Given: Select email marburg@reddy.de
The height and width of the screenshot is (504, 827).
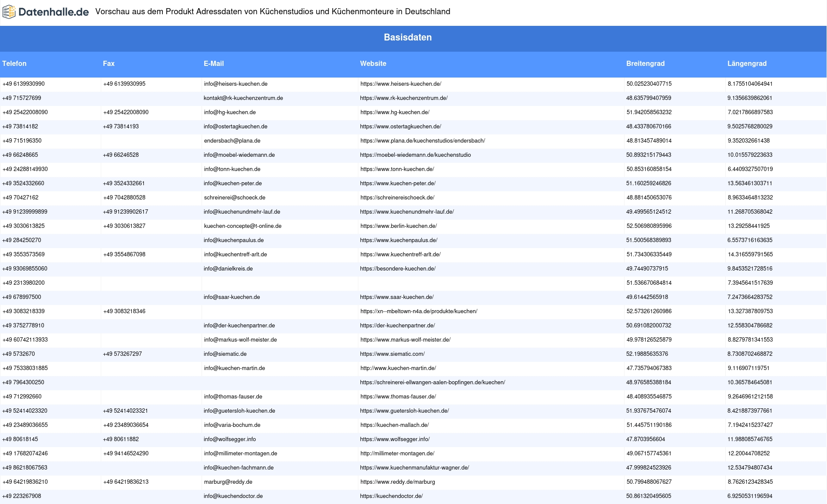Looking at the screenshot, I should [228, 482].
